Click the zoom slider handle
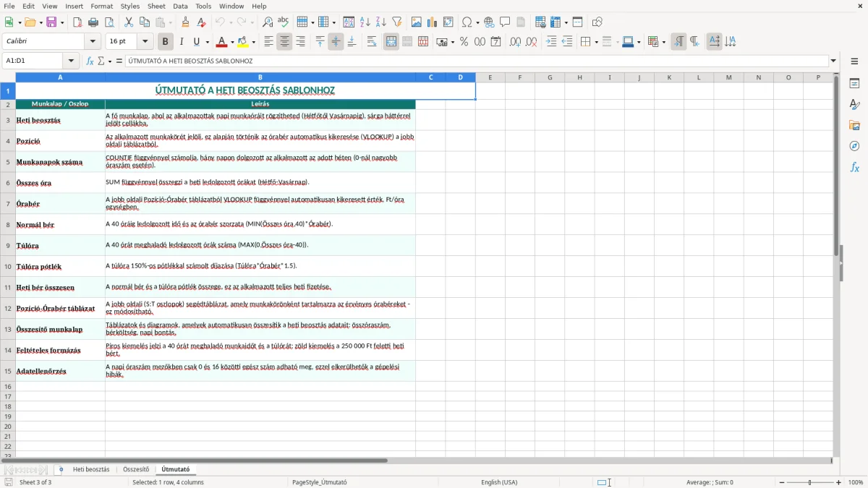868x488 pixels. click(x=810, y=482)
